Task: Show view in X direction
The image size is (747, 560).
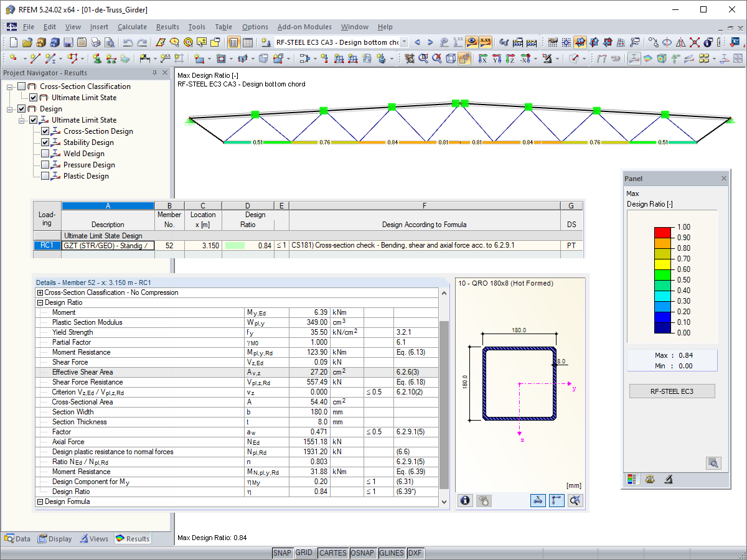Action: pyautogui.click(x=482, y=58)
